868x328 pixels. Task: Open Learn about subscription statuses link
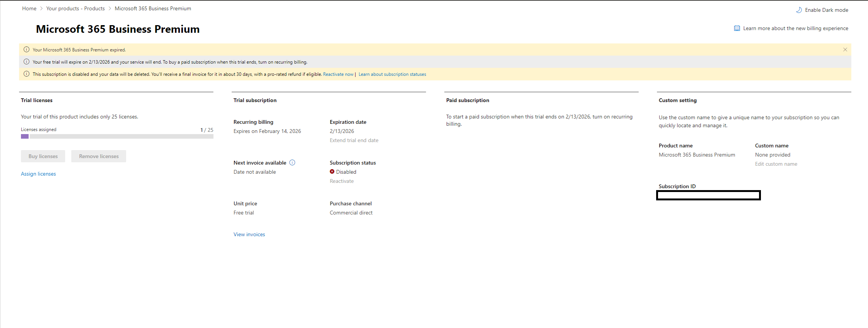(x=392, y=74)
